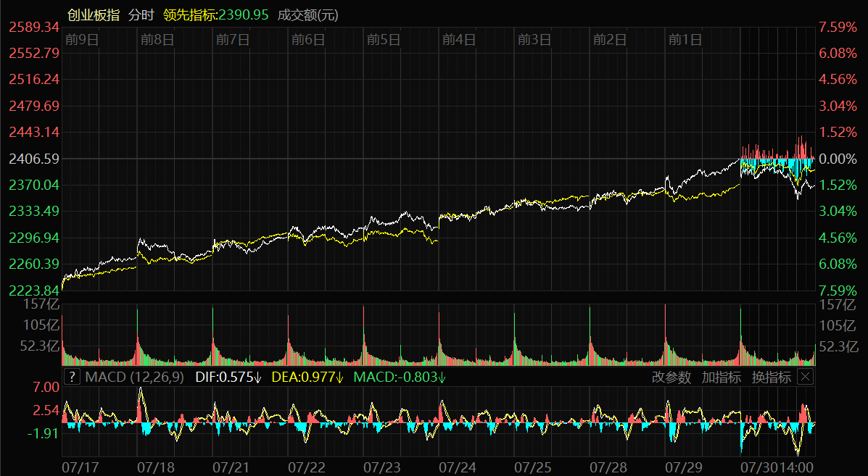Click 加指标 to add an indicator
The height and width of the screenshot is (476, 868).
tap(721, 377)
